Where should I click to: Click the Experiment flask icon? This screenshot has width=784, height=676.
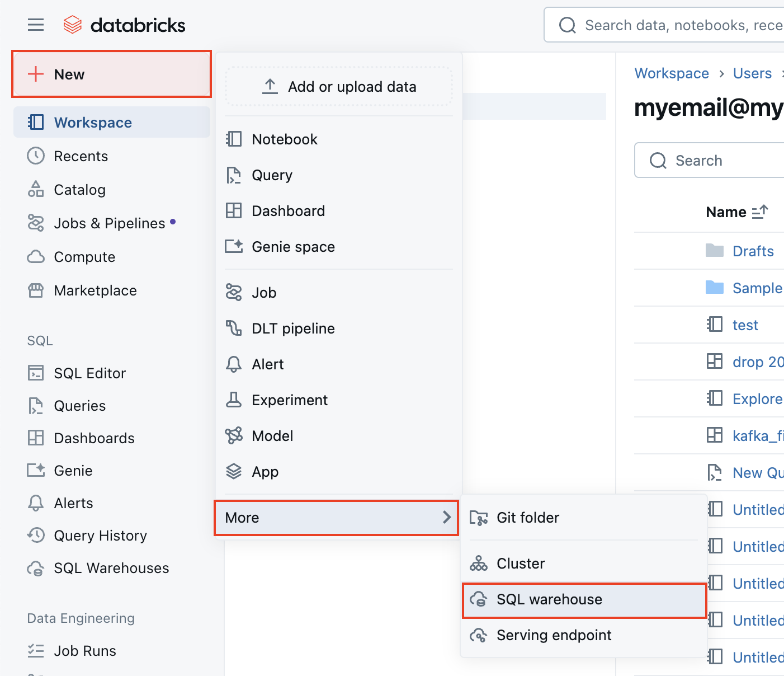(234, 400)
